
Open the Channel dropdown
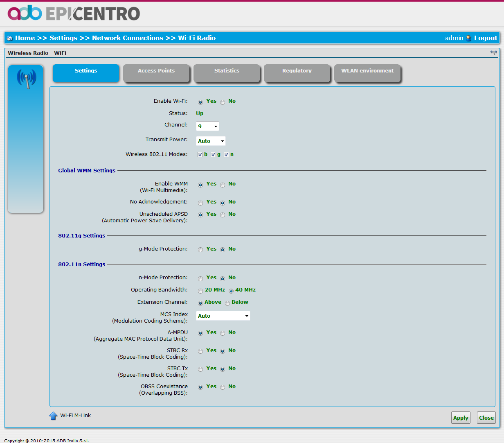[207, 126]
